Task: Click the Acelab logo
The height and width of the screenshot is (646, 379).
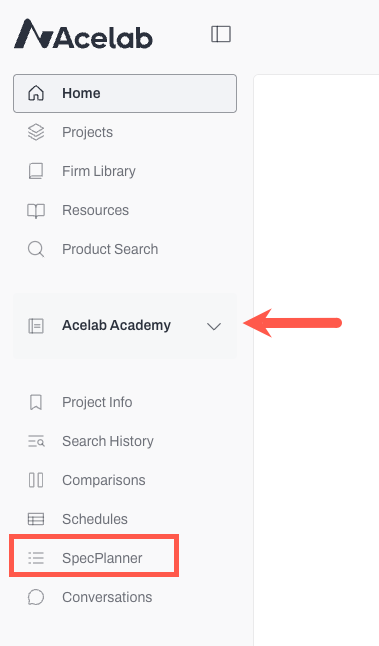Action: click(83, 34)
